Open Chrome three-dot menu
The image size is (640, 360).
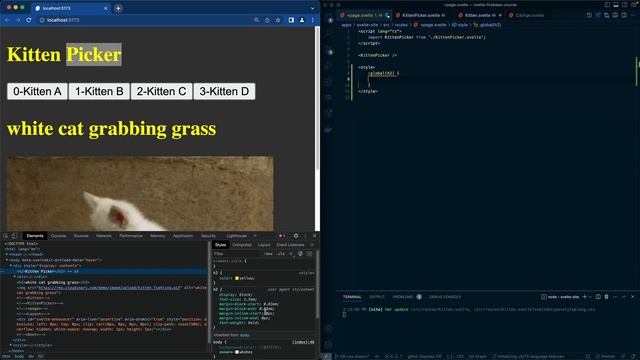point(313,20)
